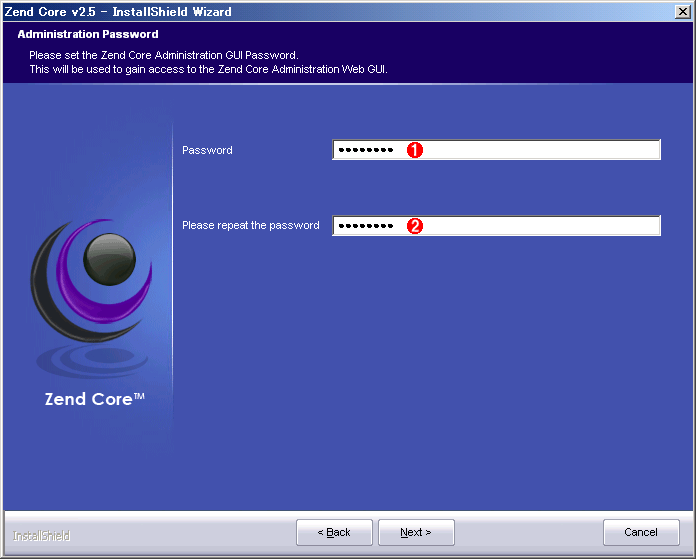Focus the Please repeat the password field
This screenshot has height=559, width=696.
click(496, 226)
